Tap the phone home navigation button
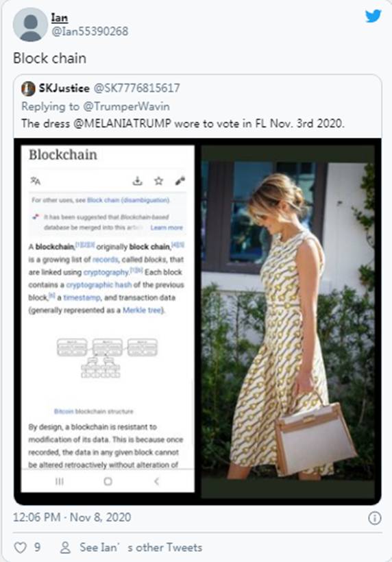The height and width of the screenshot is (562, 392). point(108,481)
